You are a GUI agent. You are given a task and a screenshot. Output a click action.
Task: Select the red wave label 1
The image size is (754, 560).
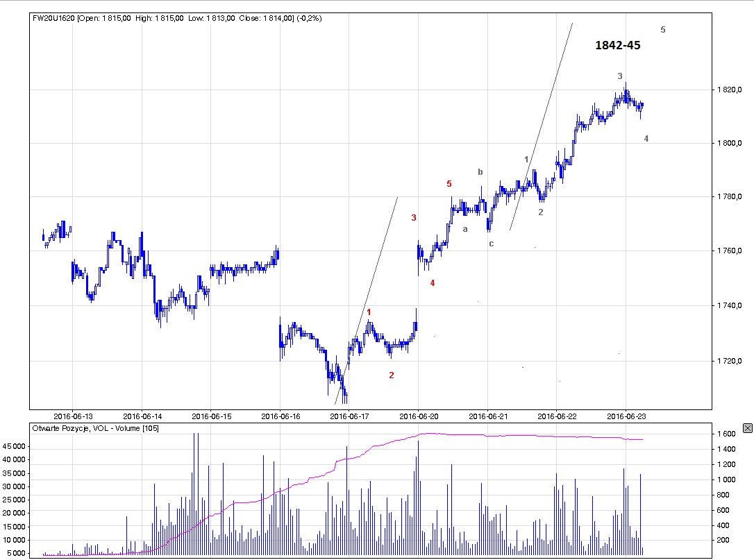coord(369,312)
